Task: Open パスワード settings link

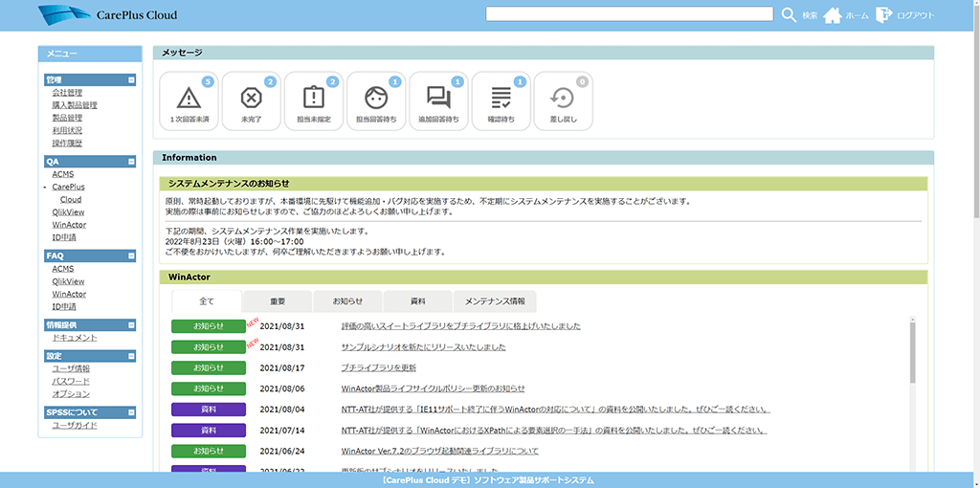Action: pyautogui.click(x=71, y=381)
